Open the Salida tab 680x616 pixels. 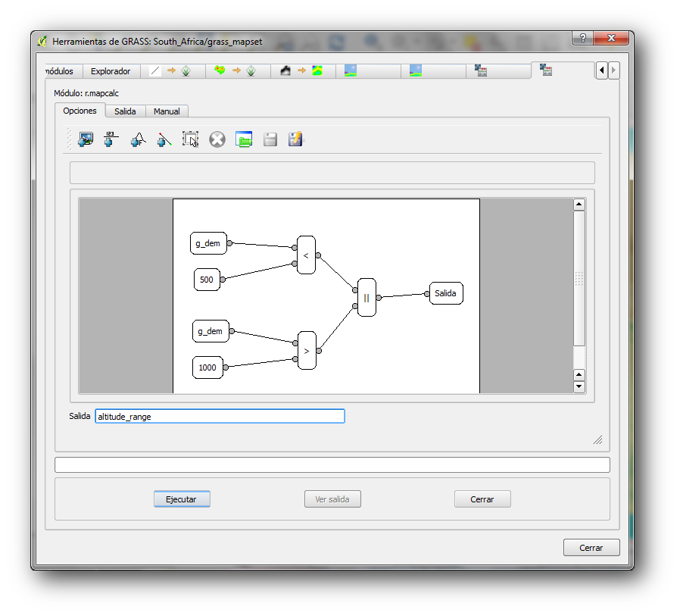pos(125,111)
